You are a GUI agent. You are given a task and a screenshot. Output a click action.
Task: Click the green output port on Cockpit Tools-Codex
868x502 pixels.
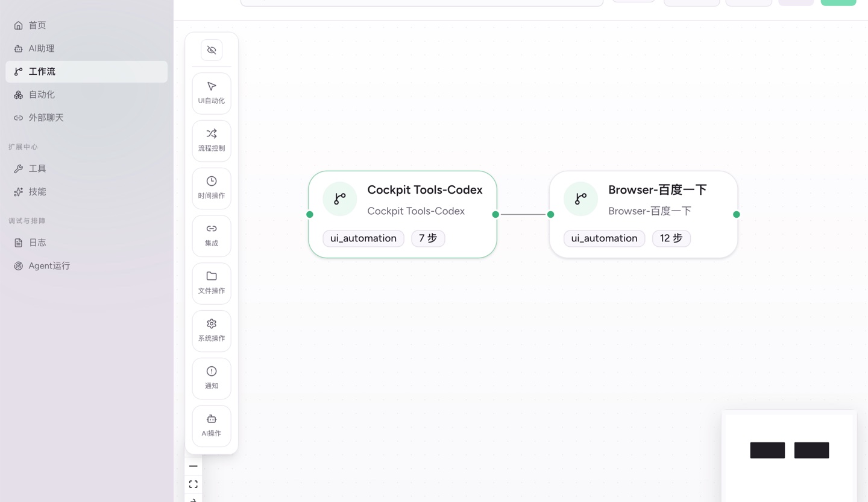pos(495,214)
